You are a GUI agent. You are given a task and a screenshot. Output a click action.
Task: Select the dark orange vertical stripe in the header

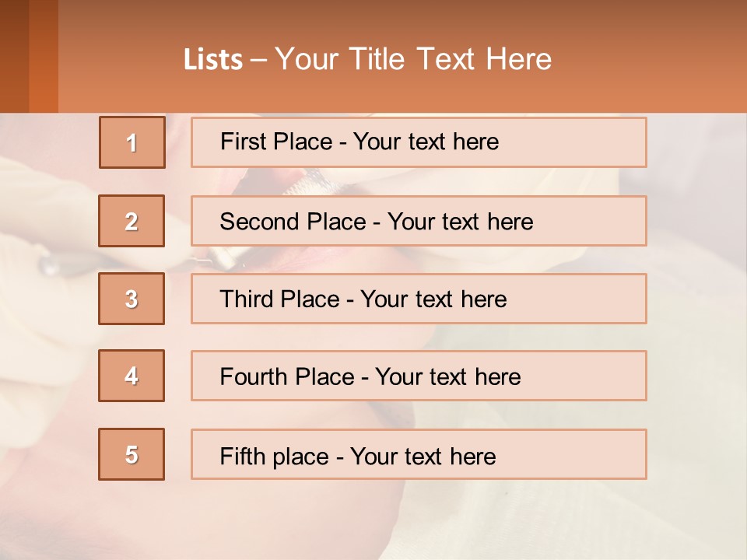click(43, 56)
